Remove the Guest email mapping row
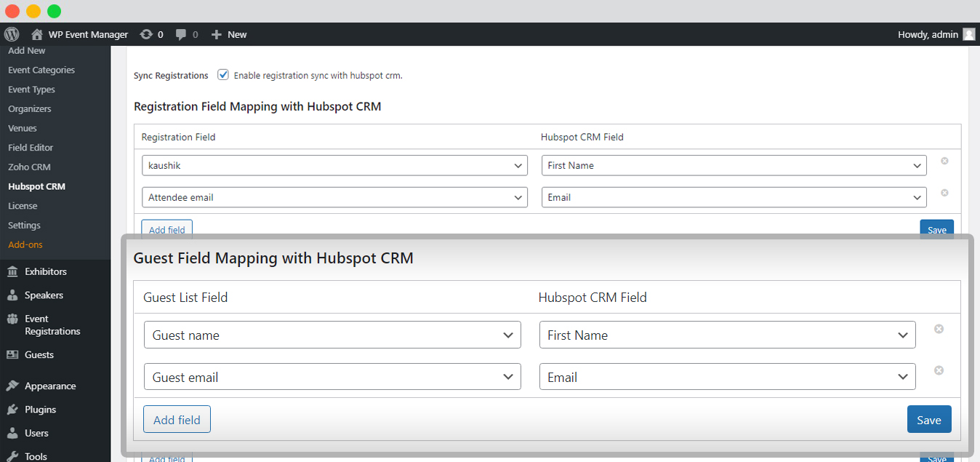This screenshot has height=462, width=980. click(939, 370)
